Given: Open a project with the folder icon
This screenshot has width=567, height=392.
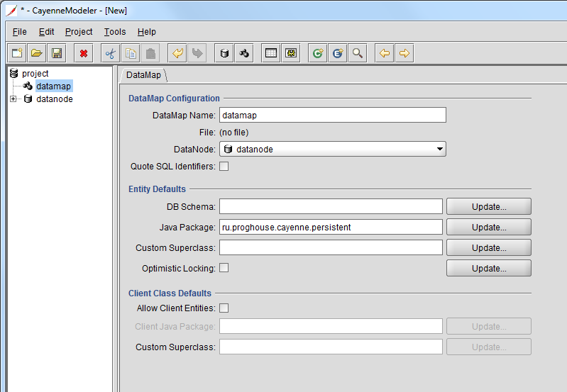Looking at the screenshot, I should pyautogui.click(x=36, y=53).
